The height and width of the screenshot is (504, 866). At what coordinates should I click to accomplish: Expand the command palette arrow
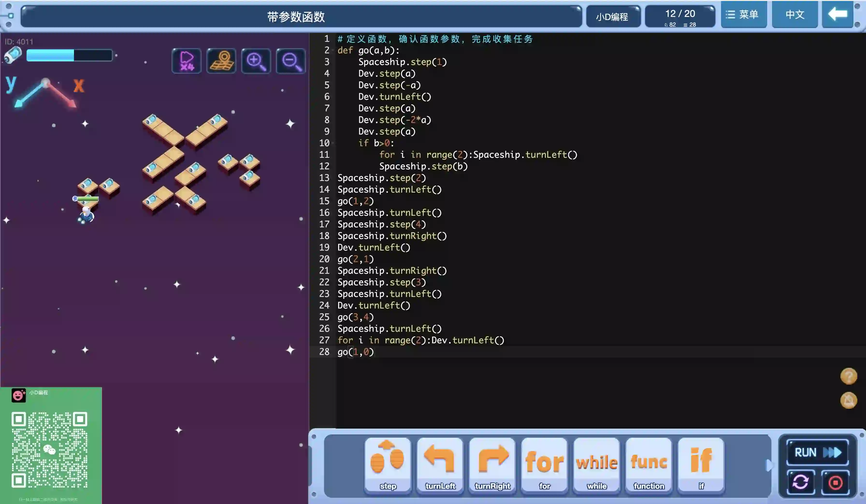click(769, 465)
